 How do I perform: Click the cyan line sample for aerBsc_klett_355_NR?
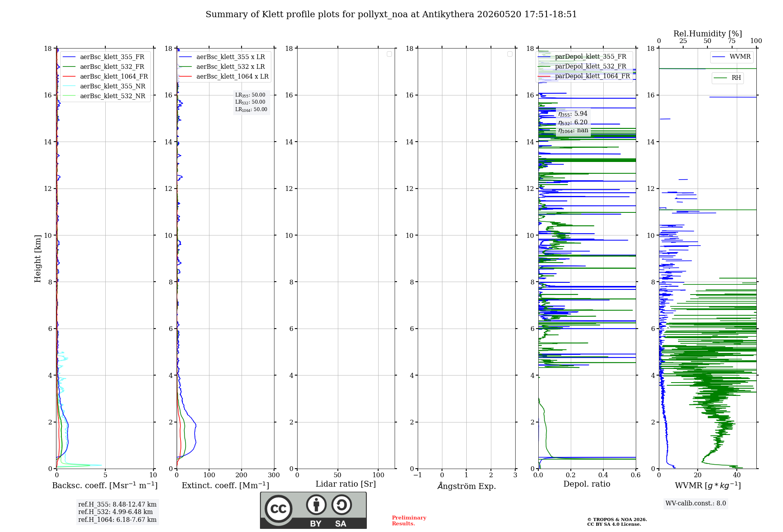click(69, 86)
